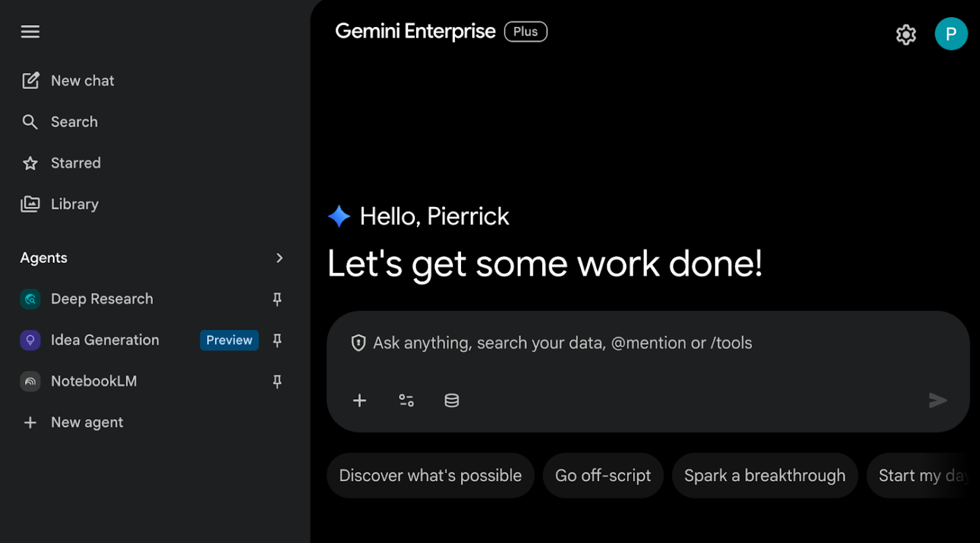The width and height of the screenshot is (980, 543).
Task: Unpin the Deep Research agent
Action: pyautogui.click(x=277, y=299)
